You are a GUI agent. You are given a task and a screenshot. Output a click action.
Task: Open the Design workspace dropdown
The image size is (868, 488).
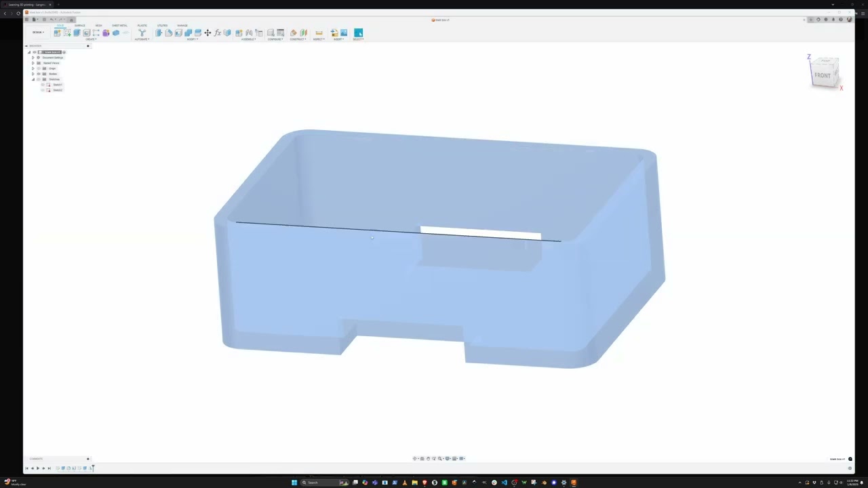pyautogui.click(x=39, y=33)
